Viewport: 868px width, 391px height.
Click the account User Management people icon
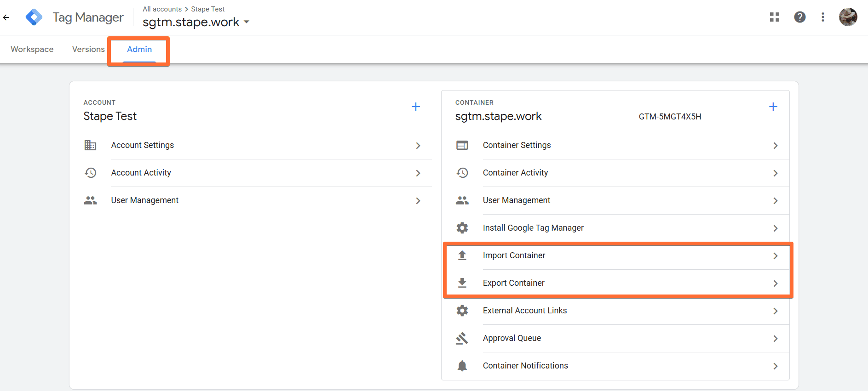[x=91, y=200]
